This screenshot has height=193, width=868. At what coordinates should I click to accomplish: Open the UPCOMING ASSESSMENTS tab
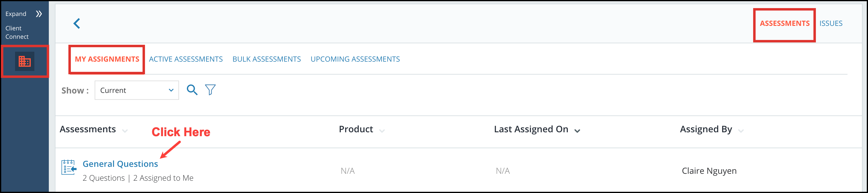355,59
